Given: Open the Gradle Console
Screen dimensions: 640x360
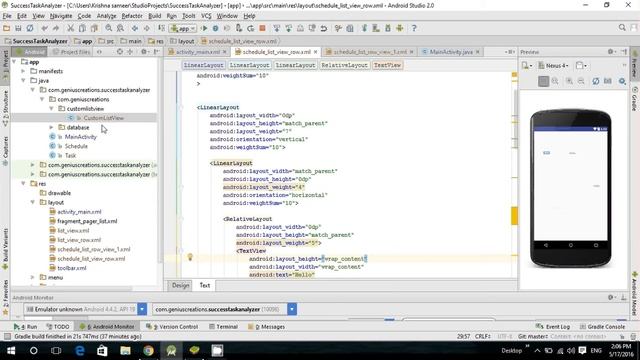Looking at the screenshot, I should coord(602,327).
